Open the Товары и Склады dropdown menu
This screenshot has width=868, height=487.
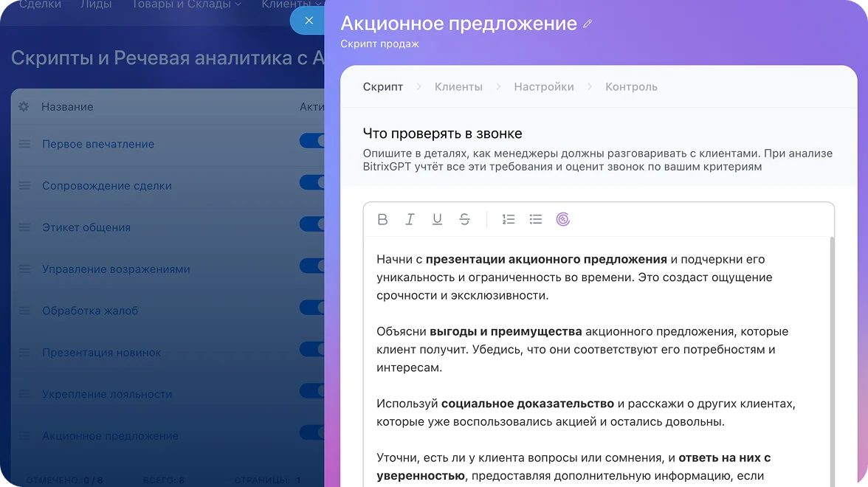[187, 4]
